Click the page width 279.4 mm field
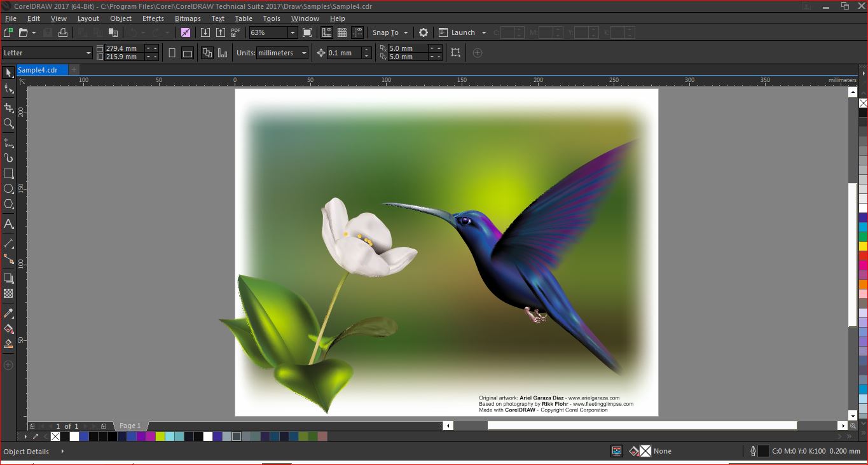Viewport: 868px width, 465px height. (124, 48)
